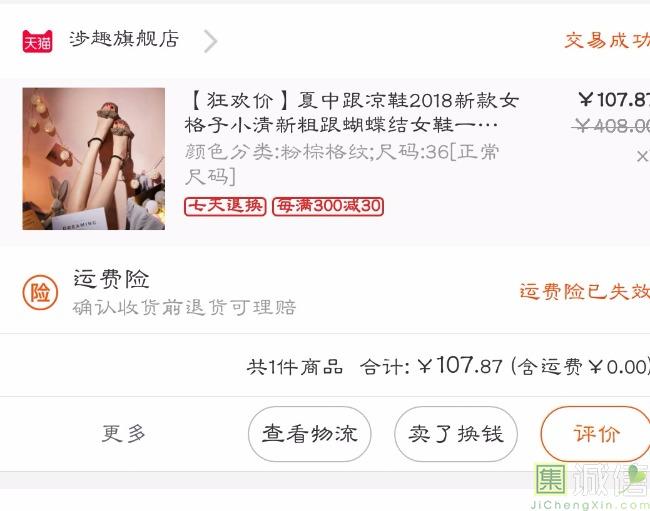Tap the red Tmall 天猫 logo icon
This screenshot has height=511, width=650.
37,41
